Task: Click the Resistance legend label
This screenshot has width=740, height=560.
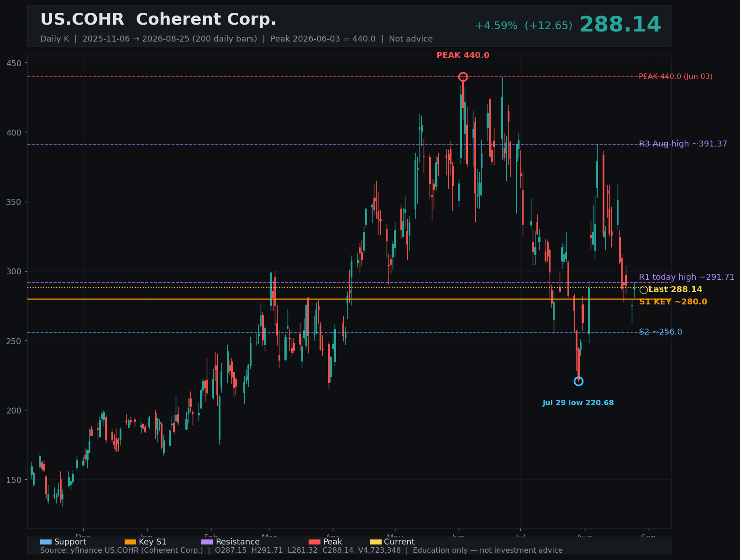Action: pyautogui.click(x=237, y=542)
